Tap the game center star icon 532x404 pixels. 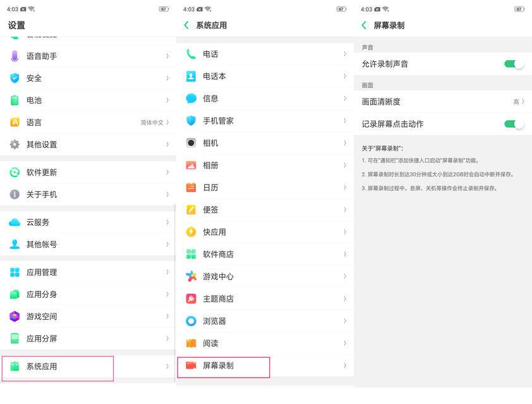(x=191, y=276)
